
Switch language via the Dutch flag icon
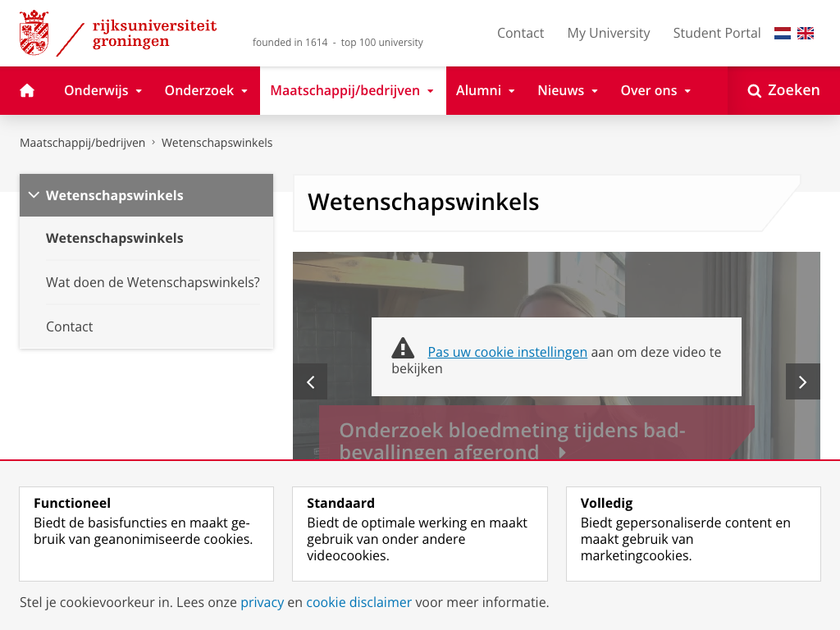[783, 34]
